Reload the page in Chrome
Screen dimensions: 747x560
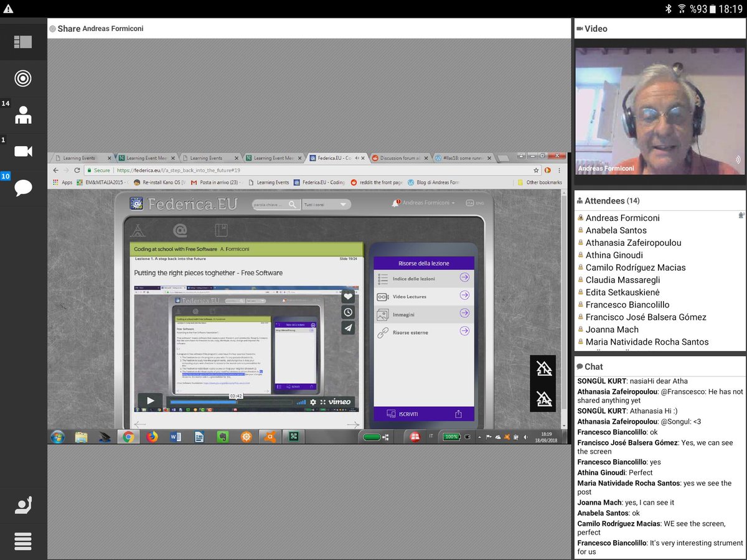(x=77, y=170)
